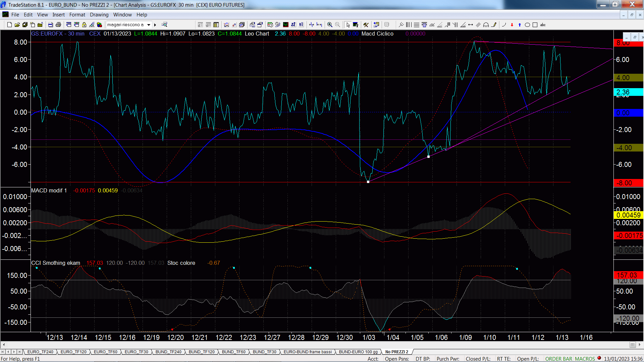
Task: Open the Edit menu
Action: (28, 15)
